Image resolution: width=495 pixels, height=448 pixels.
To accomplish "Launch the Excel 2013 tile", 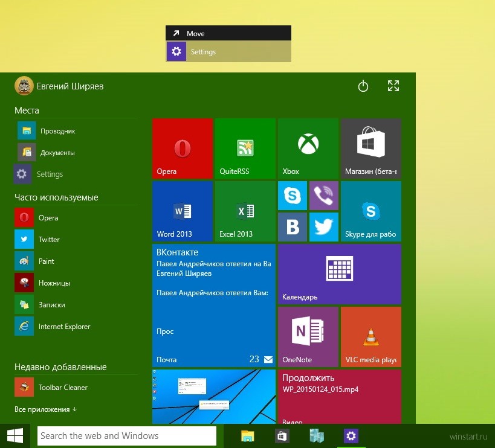I will coord(245,211).
